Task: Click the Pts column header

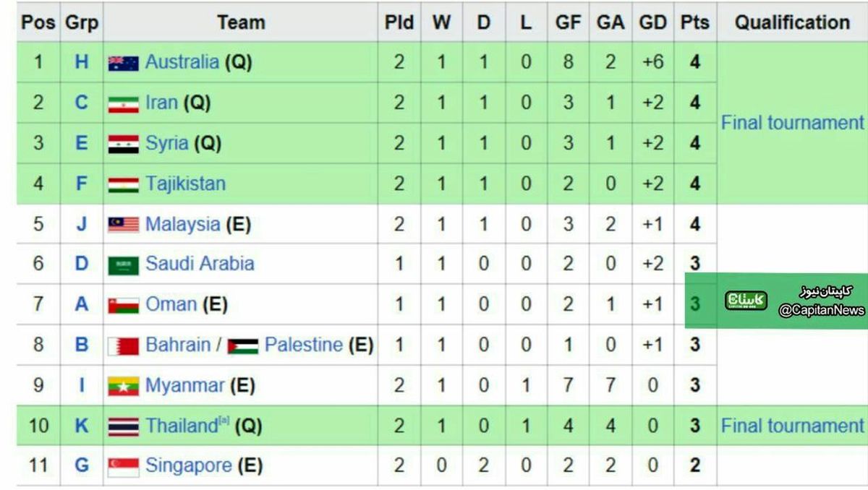Action: pyautogui.click(x=694, y=22)
